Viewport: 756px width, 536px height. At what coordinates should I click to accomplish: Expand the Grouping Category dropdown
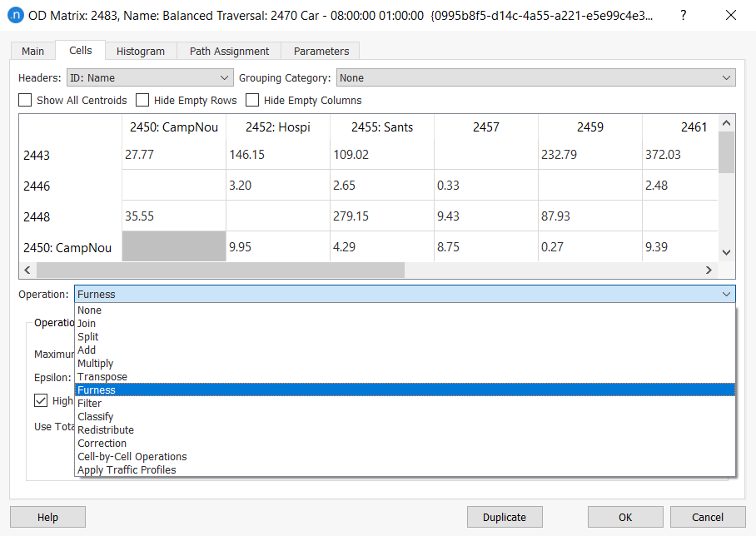click(535, 77)
